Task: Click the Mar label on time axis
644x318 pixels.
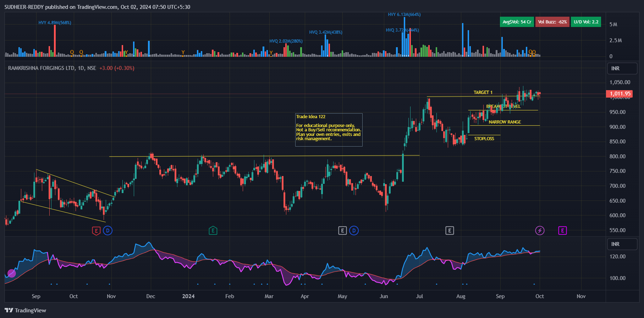Action: [269, 296]
